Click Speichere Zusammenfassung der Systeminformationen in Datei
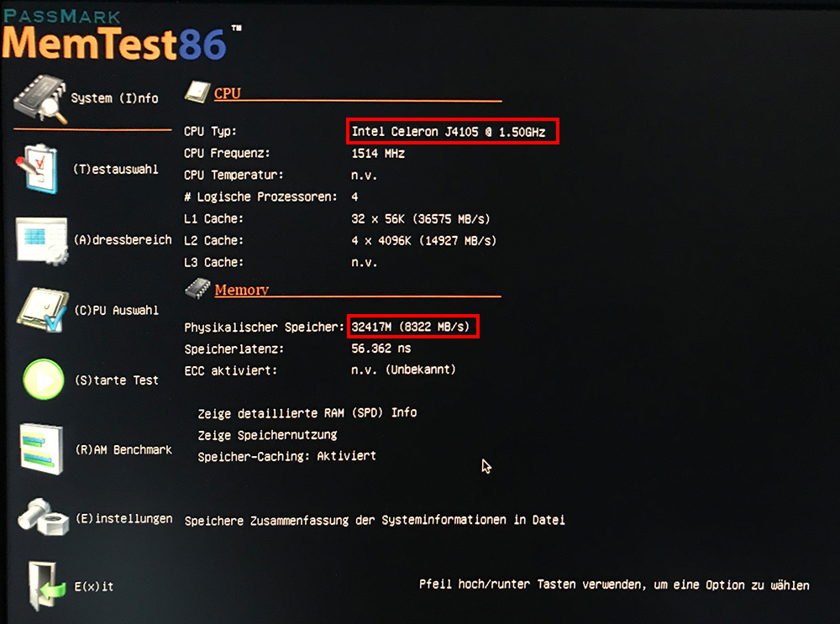The image size is (840, 624). [375, 520]
